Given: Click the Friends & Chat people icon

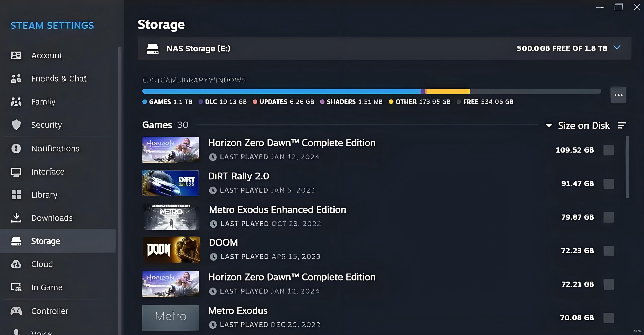Looking at the screenshot, I should (x=16, y=78).
